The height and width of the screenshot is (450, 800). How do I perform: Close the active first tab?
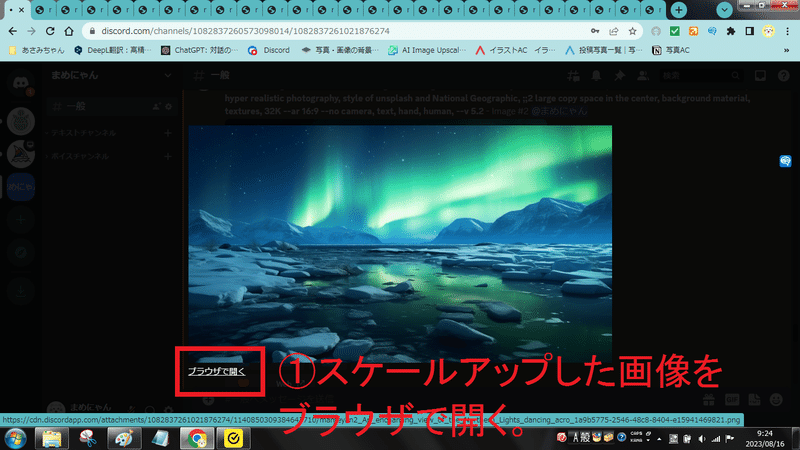(21, 10)
